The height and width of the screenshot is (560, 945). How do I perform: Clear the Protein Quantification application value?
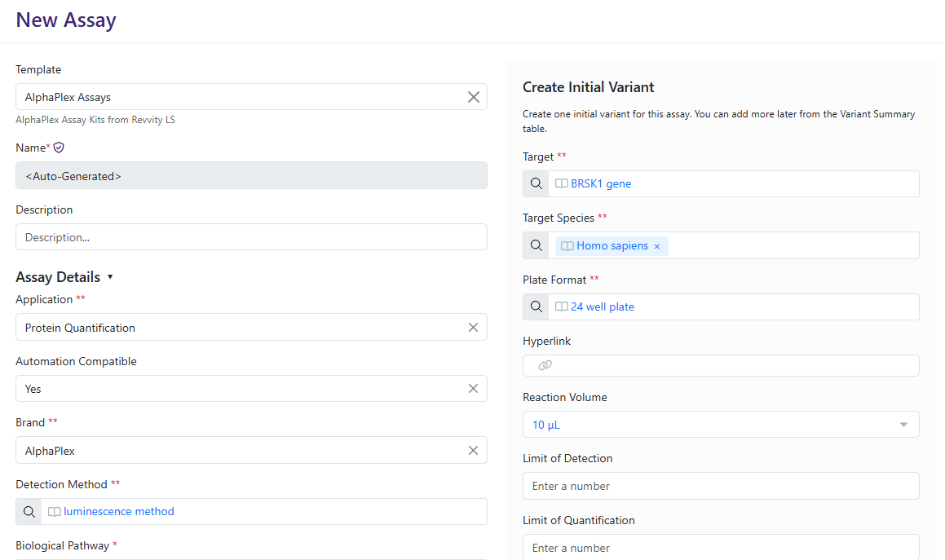(x=473, y=328)
